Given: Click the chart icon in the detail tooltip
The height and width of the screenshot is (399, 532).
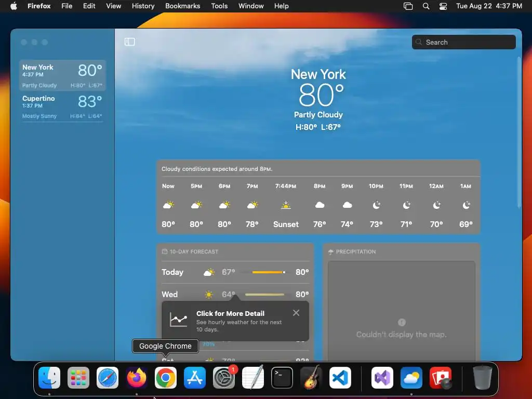Looking at the screenshot, I should pos(179,320).
